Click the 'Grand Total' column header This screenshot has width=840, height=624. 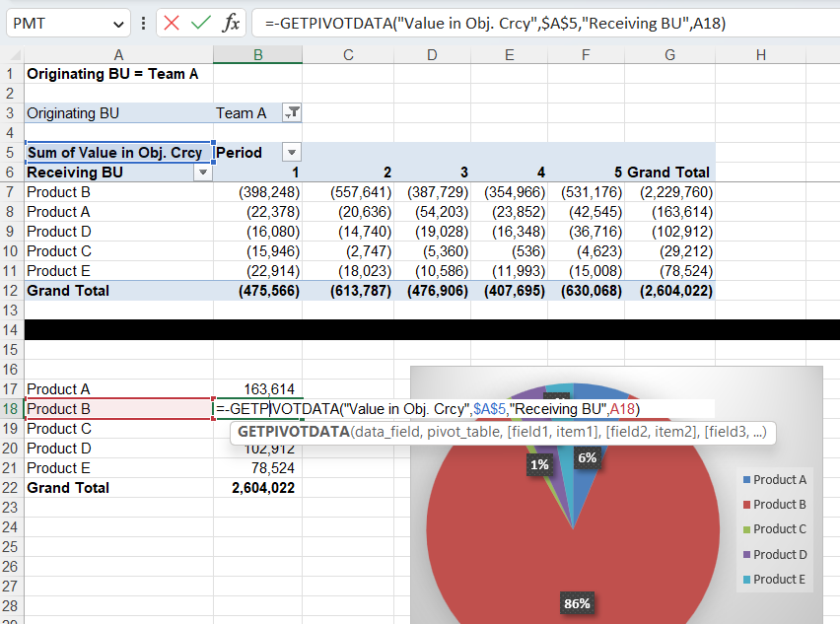668,173
